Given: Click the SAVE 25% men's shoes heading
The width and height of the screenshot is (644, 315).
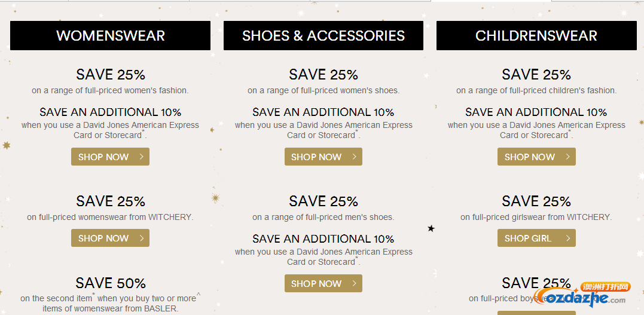Looking at the screenshot, I should tap(323, 201).
